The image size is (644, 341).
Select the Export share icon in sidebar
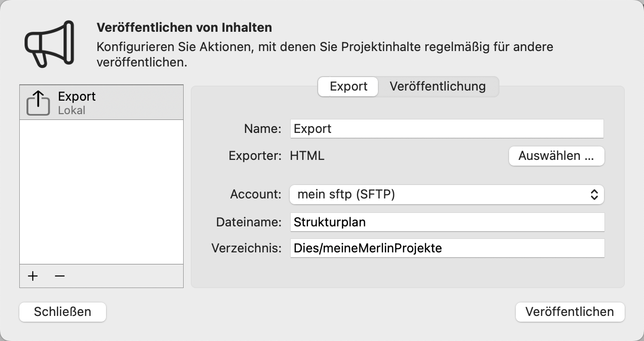point(39,102)
